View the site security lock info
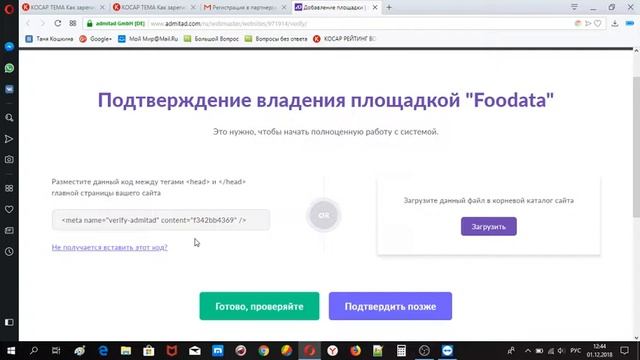The image size is (640, 360). 90,23
